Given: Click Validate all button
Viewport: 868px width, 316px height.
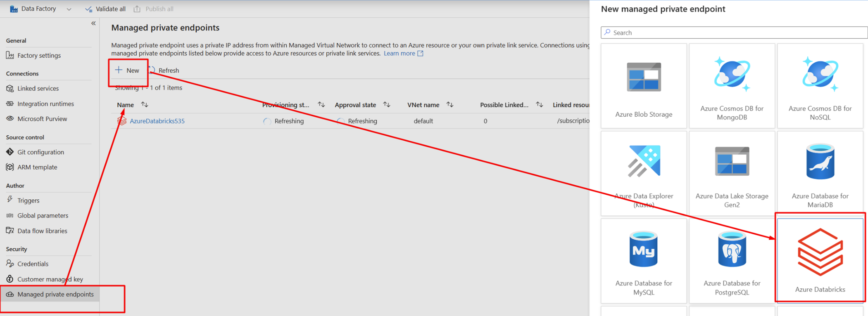Looking at the screenshot, I should [x=105, y=9].
